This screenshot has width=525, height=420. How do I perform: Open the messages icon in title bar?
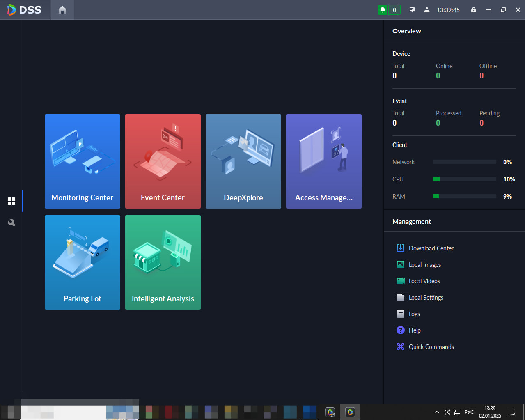tap(412, 10)
